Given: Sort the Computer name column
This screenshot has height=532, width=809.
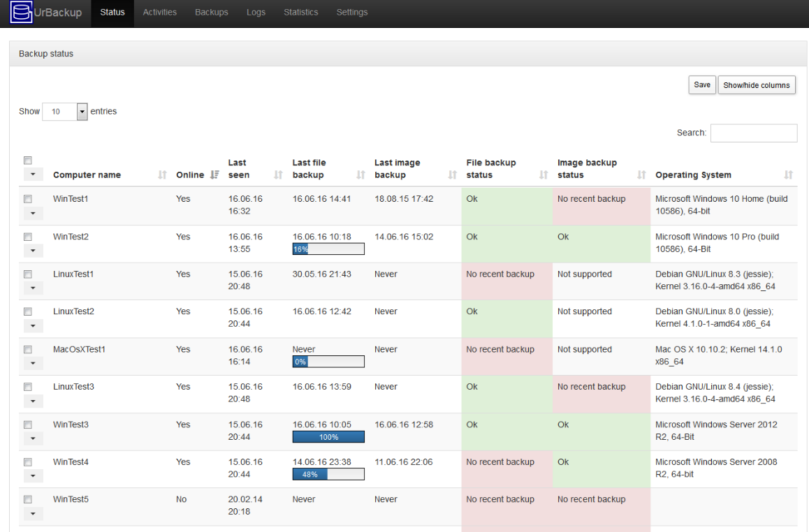Looking at the screenshot, I should 161,175.
